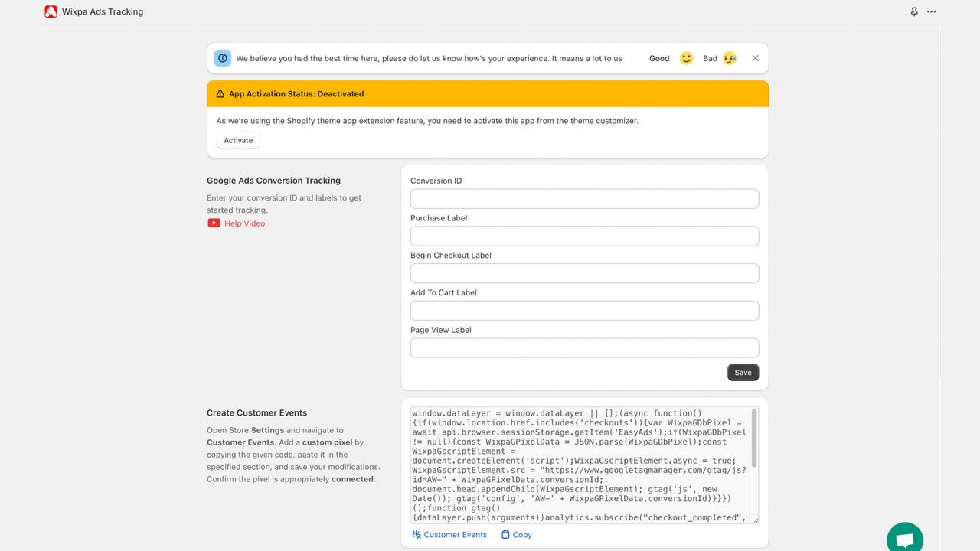Click the Copy link for the pixel code
The image size is (980, 551).
pyautogui.click(x=521, y=534)
